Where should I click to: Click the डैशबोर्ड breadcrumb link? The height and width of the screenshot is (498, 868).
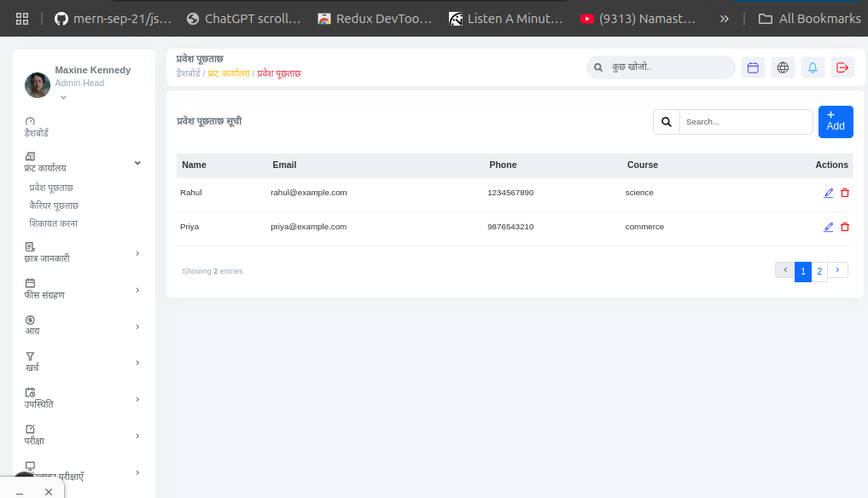(x=188, y=73)
